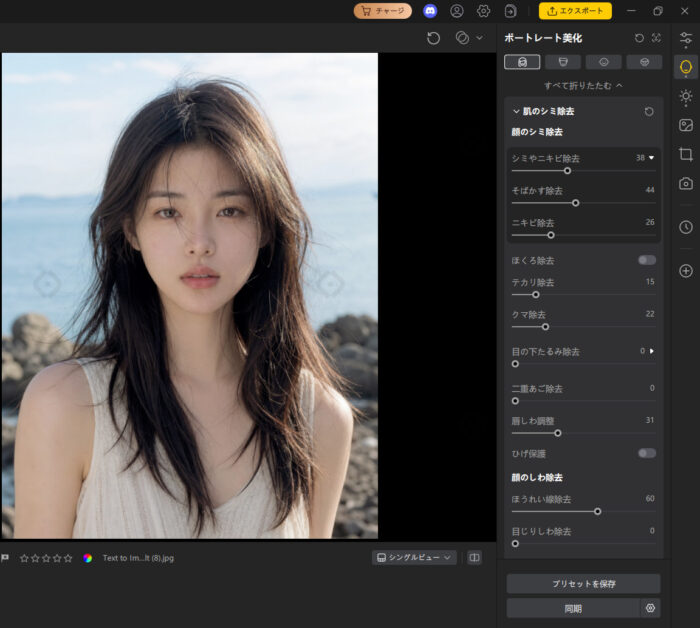700x628 pixels.
Task: Select the light adjustment sun icon
Action: click(x=686, y=96)
